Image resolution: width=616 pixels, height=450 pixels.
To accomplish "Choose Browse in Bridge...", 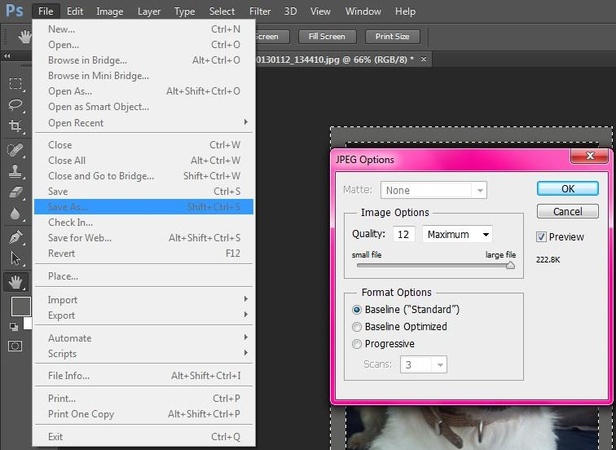I will [x=144, y=60].
